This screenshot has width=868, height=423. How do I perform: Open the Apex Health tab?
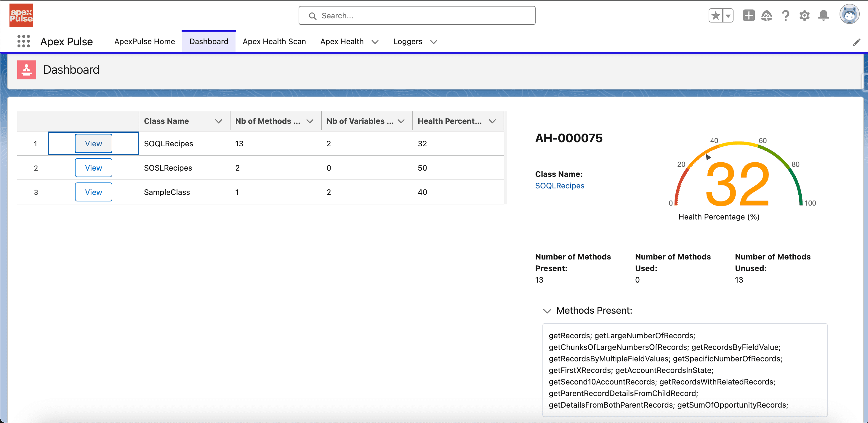342,41
